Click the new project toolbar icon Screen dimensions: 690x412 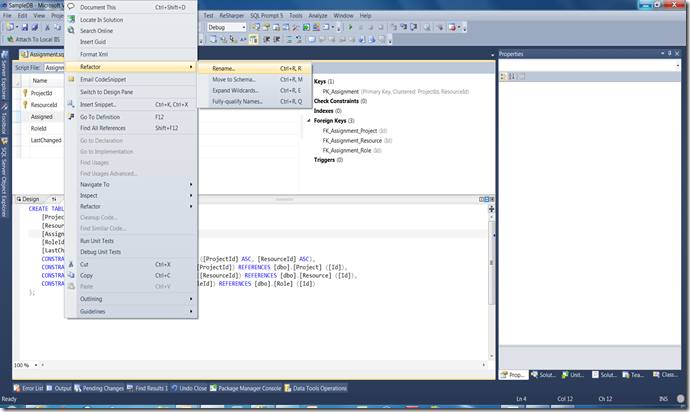(x=10, y=27)
